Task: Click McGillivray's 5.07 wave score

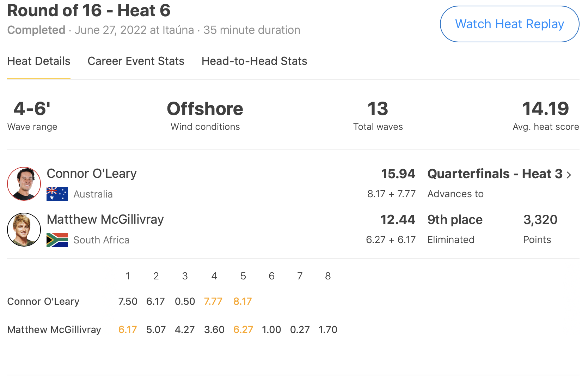Action: [x=156, y=329]
